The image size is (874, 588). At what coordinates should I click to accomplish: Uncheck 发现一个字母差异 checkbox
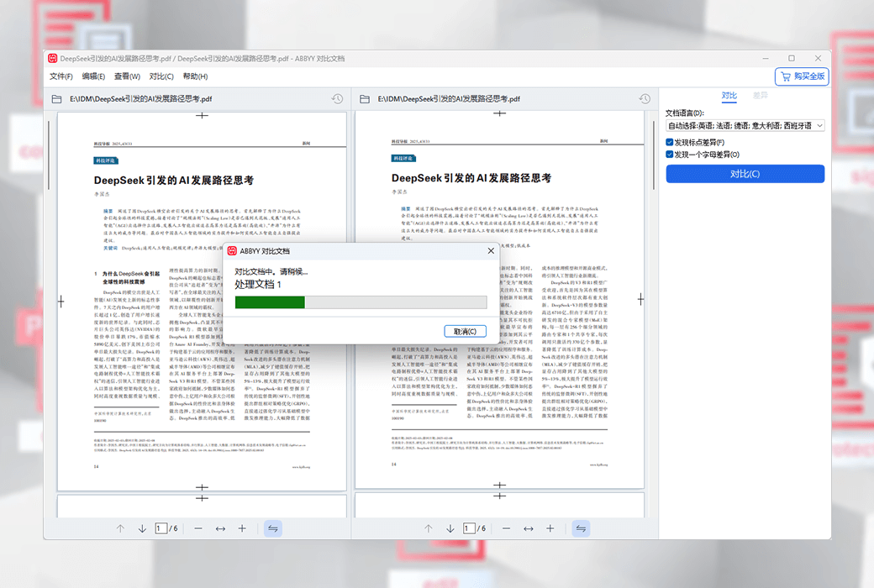click(670, 155)
